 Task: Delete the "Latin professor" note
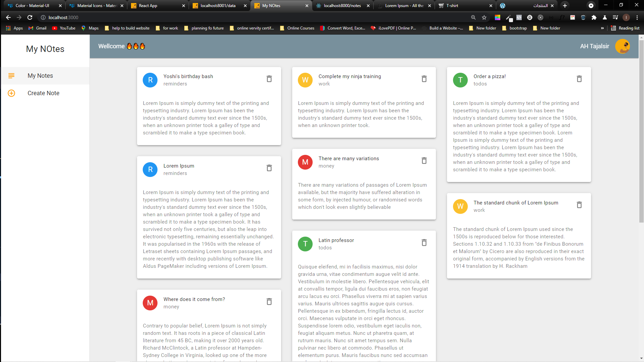424,242
